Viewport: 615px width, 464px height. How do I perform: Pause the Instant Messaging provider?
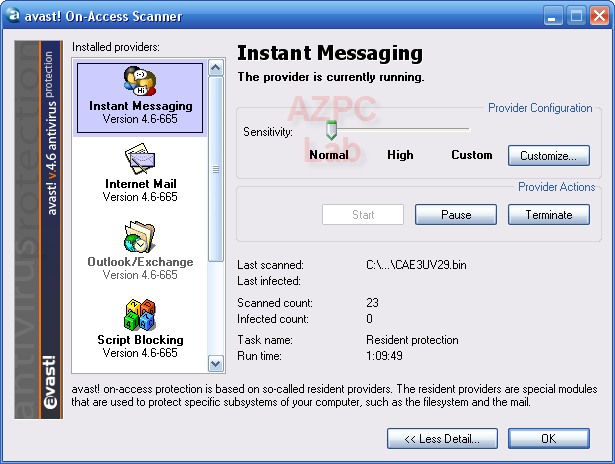coord(456,215)
